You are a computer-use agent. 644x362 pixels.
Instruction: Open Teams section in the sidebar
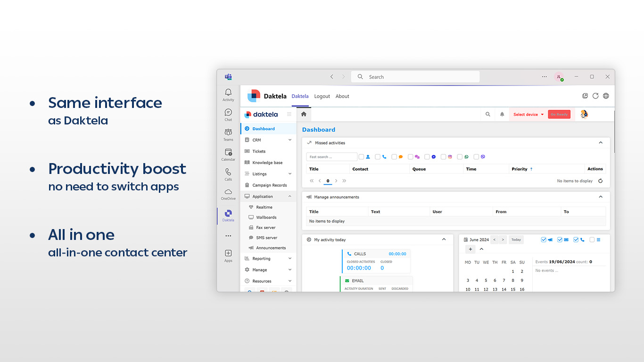228,135
